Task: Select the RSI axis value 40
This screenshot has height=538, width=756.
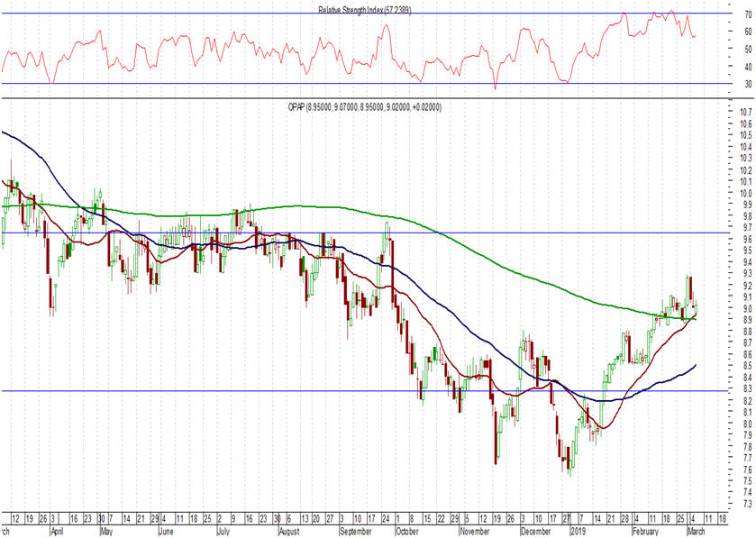Action: pyautogui.click(x=748, y=67)
